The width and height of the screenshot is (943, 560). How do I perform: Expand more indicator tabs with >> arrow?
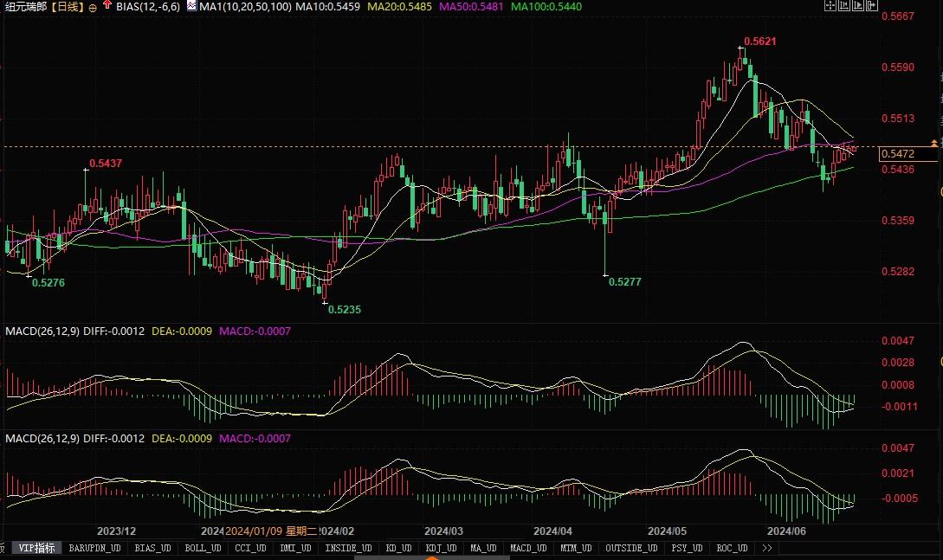[x=767, y=548]
